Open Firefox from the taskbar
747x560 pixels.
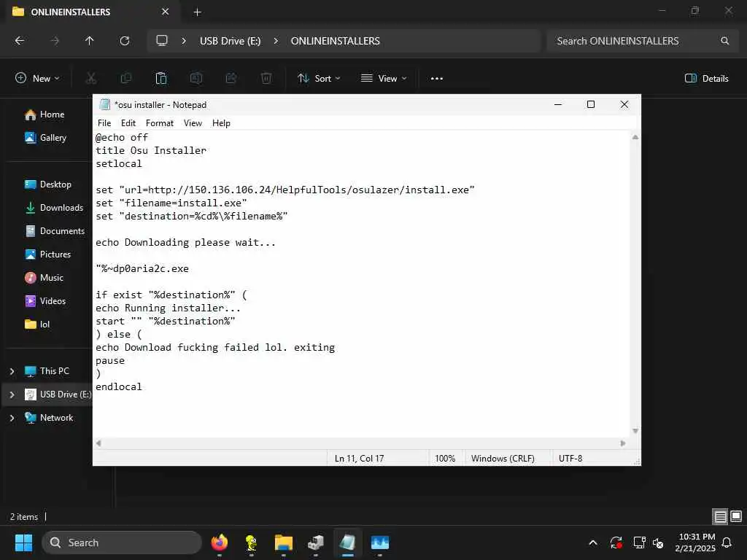(219, 542)
